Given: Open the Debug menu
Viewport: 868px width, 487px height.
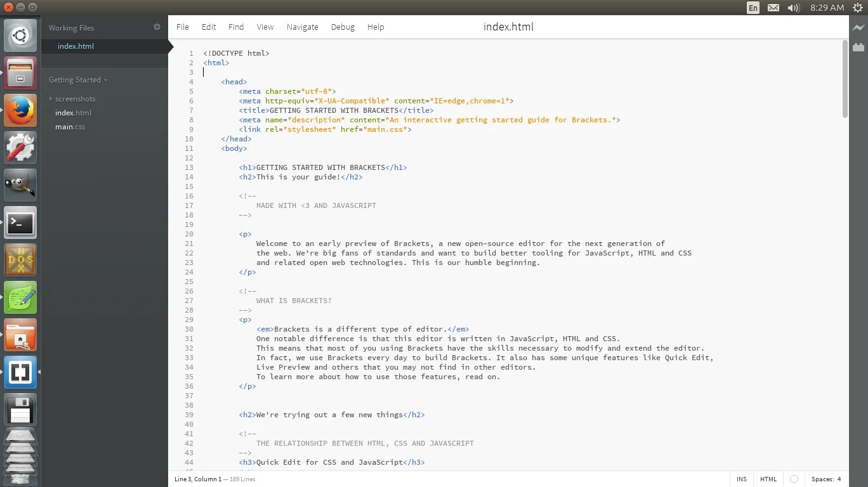Looking at the screenshot, I should [343, 27].
